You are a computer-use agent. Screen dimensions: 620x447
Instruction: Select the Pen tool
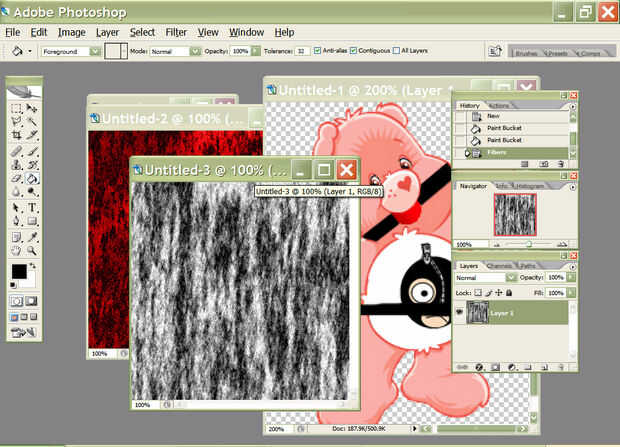16,221
